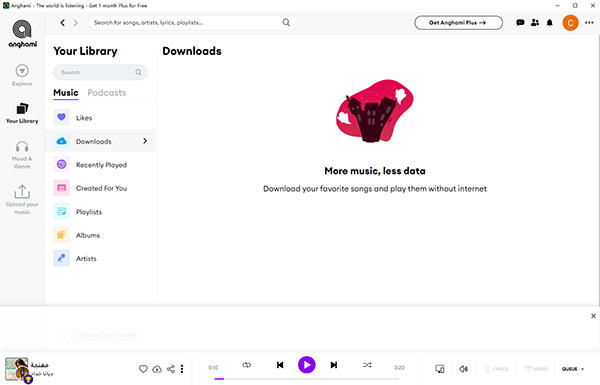Expand the Downloads chevron arrow
The height and width of the screenshot is (385, 600).
click(x=145, y=141)
